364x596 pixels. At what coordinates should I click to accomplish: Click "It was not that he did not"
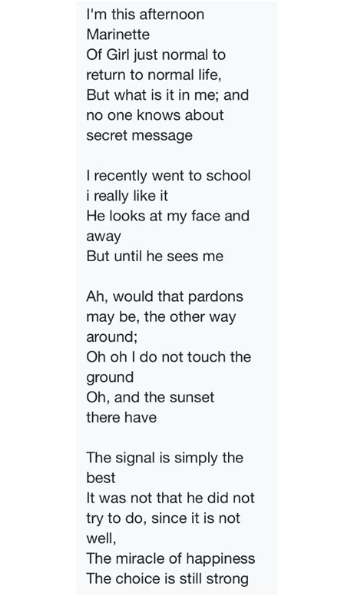coord(170,498)
